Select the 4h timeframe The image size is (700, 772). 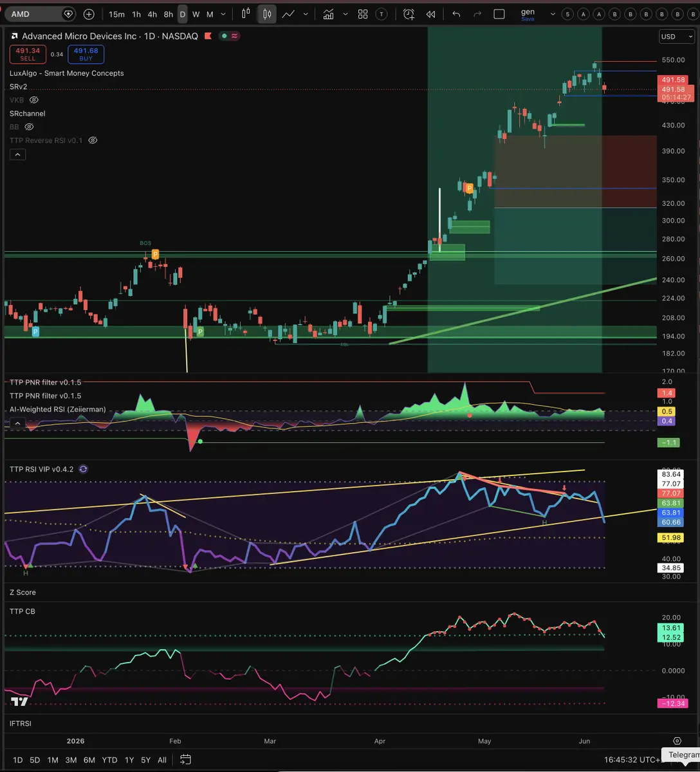pyautogui.click(x=152, y=14)
